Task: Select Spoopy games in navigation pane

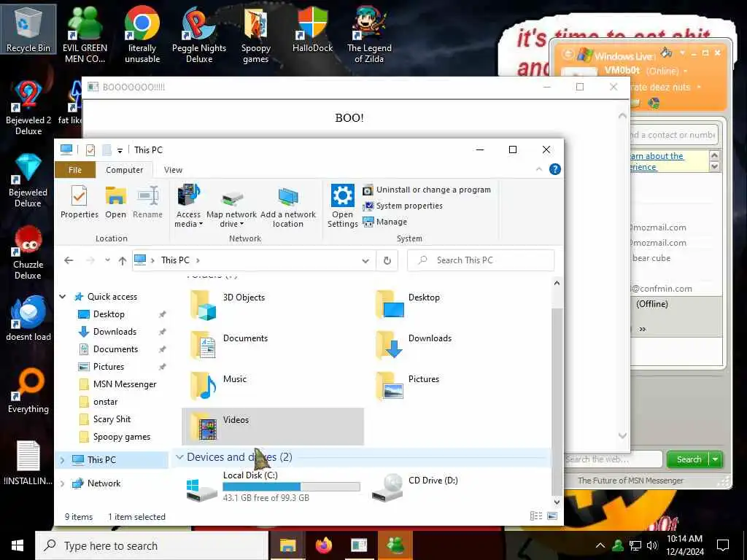Action: pyautogui.click(x=122, y=437)
